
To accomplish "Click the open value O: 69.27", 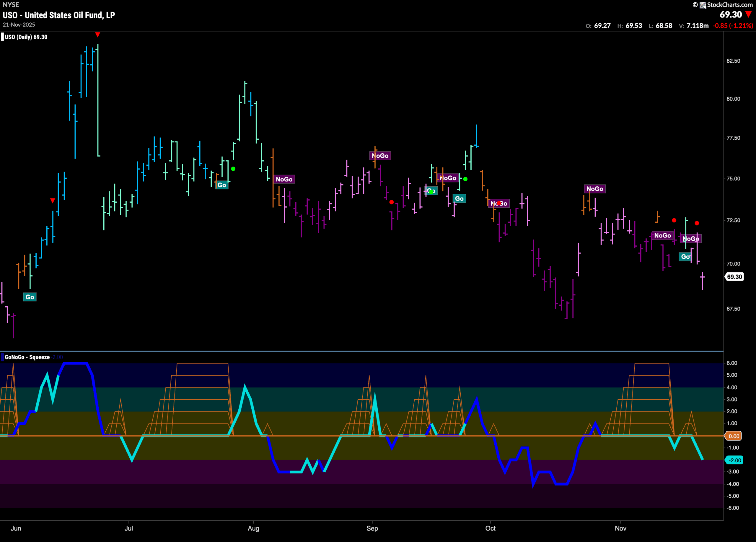I will point(598,26).
